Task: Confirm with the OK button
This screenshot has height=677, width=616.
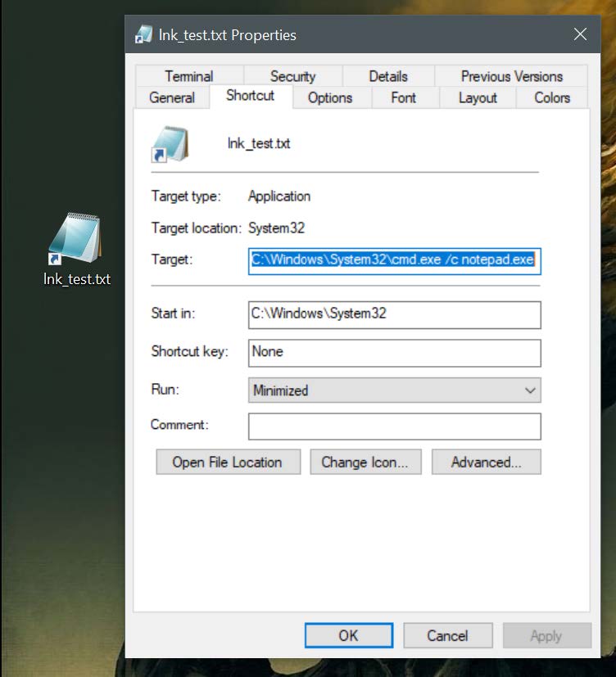Action: [x=349, y=635]
